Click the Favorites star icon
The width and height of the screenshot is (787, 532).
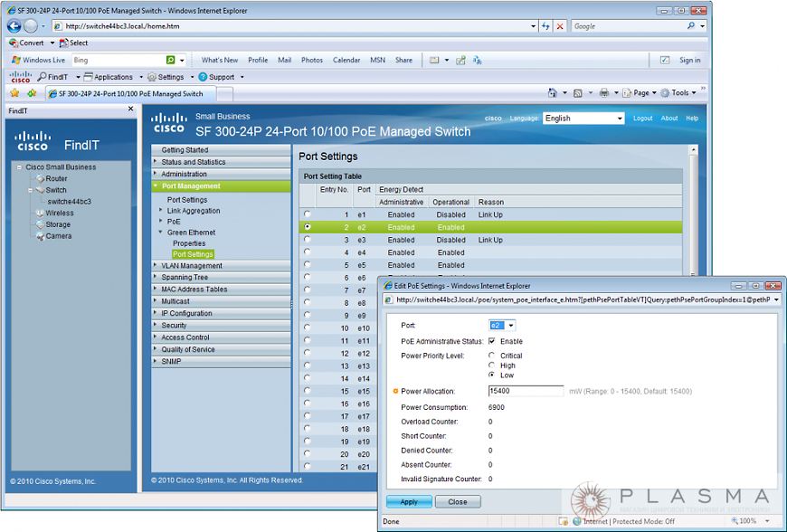click(x=14, y=93)
